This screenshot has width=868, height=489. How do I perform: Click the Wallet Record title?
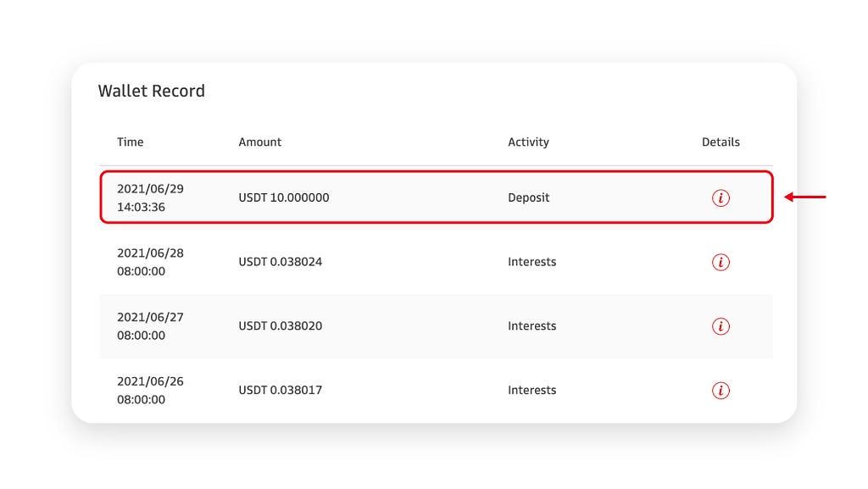point(151,91)
